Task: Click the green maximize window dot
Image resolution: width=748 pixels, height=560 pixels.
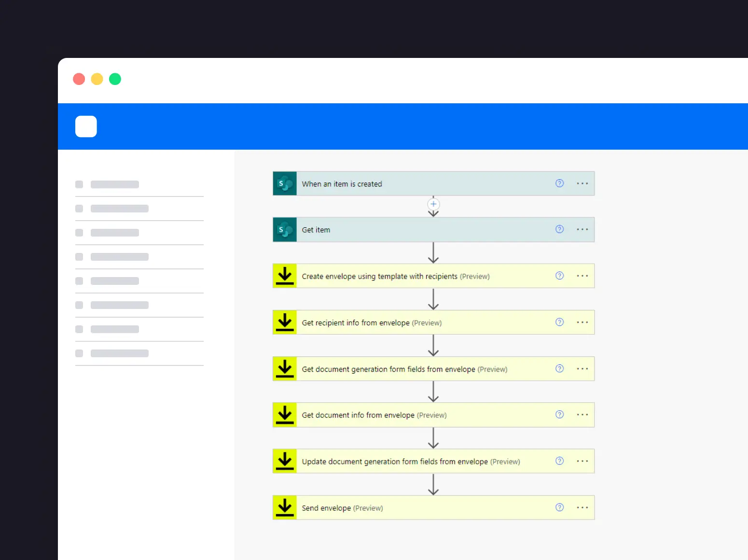Action: 115,79
